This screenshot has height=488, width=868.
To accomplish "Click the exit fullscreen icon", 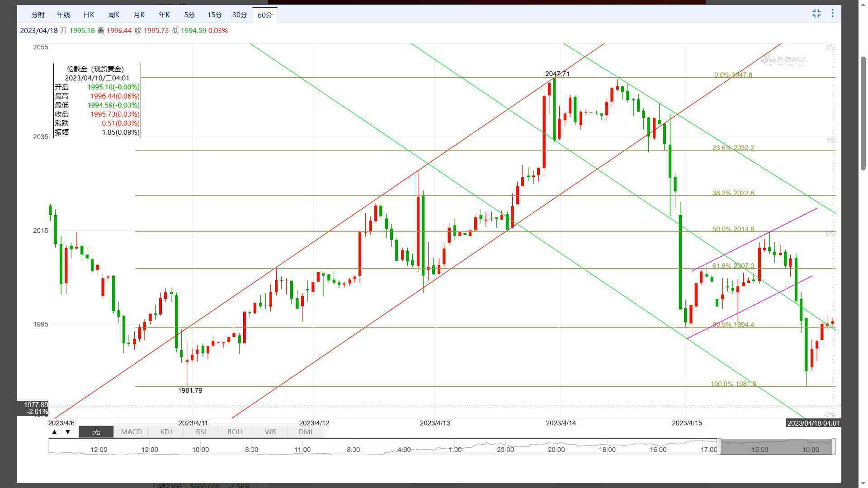I will click(816, 14).
